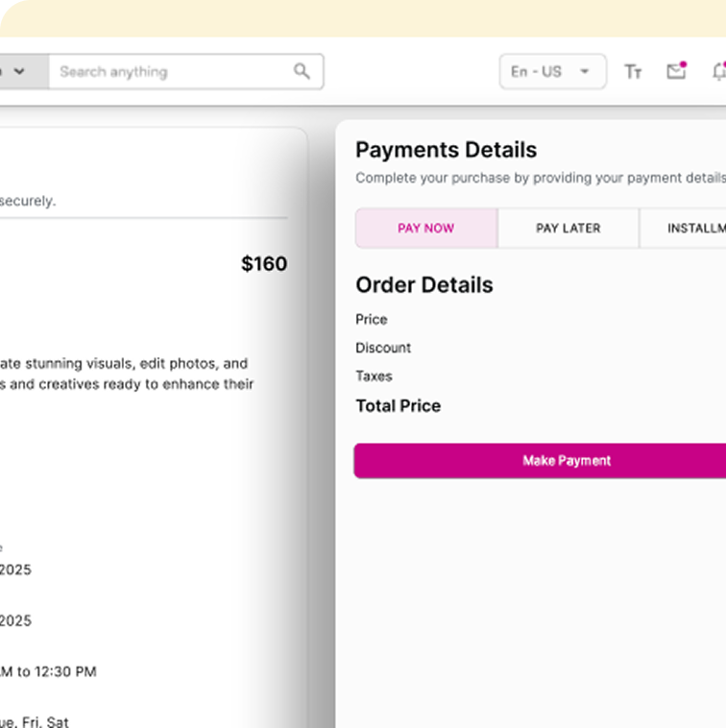Select the Pay Now tab

[426, 229]
